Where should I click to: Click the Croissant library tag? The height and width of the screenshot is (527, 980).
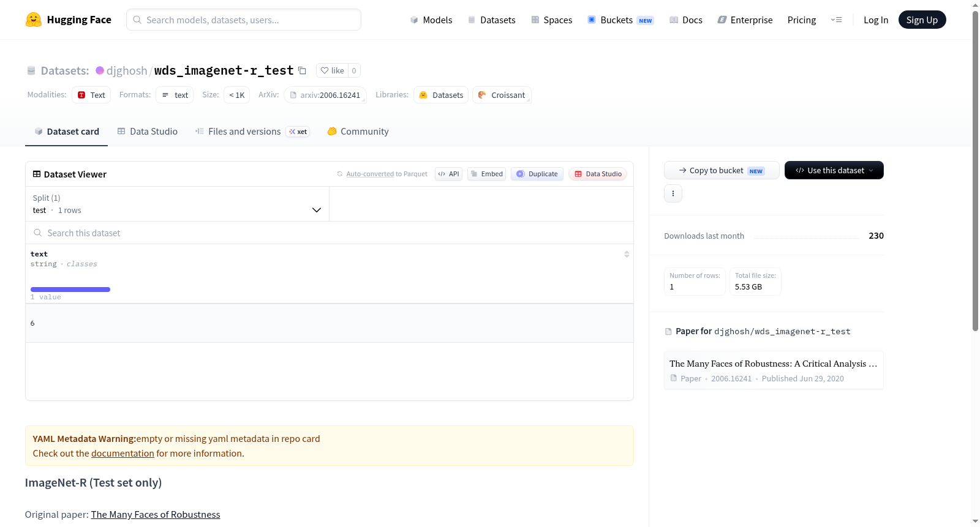click(502, 95)
